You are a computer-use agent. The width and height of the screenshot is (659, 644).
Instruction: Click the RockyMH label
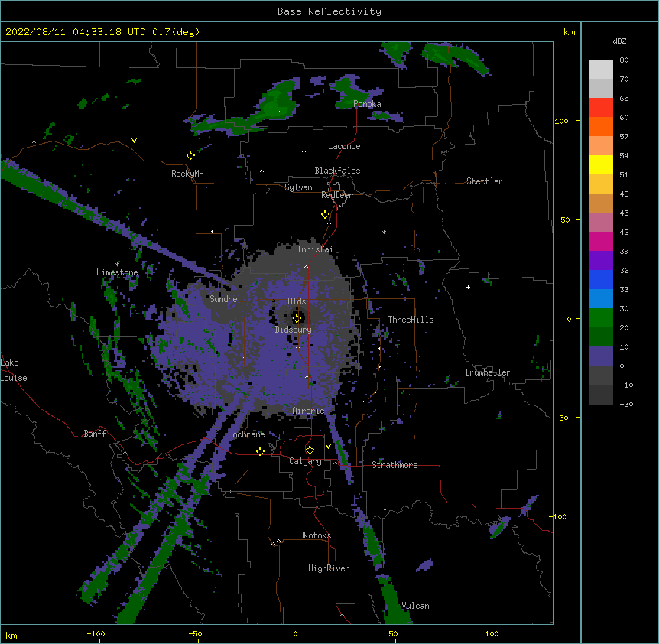(187, 174)
